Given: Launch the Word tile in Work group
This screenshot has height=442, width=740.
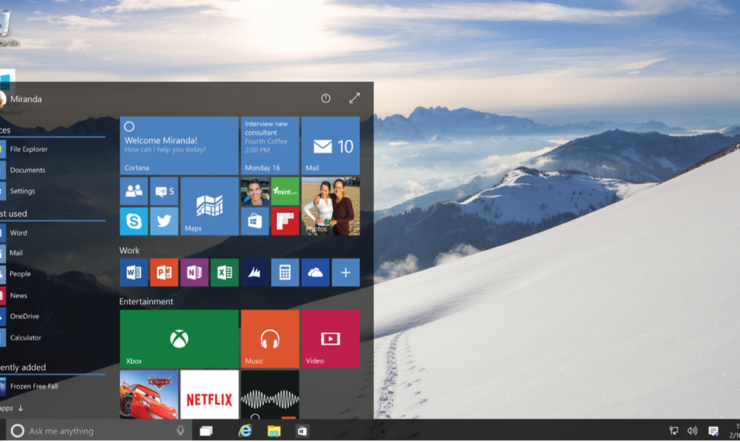Looking at the screenshot, I should (x=134, y=272).
